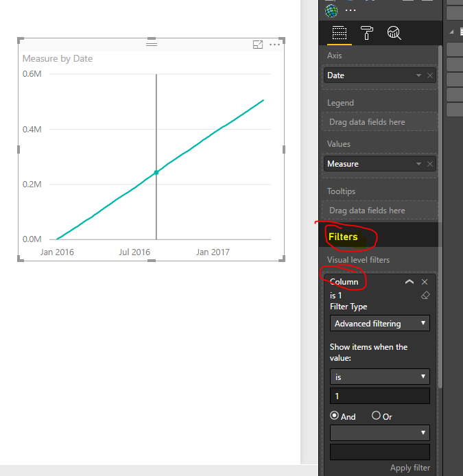This screenshot has height=476, width=463.
Task: Remove Date field from Axis
Action: (430, 75)
